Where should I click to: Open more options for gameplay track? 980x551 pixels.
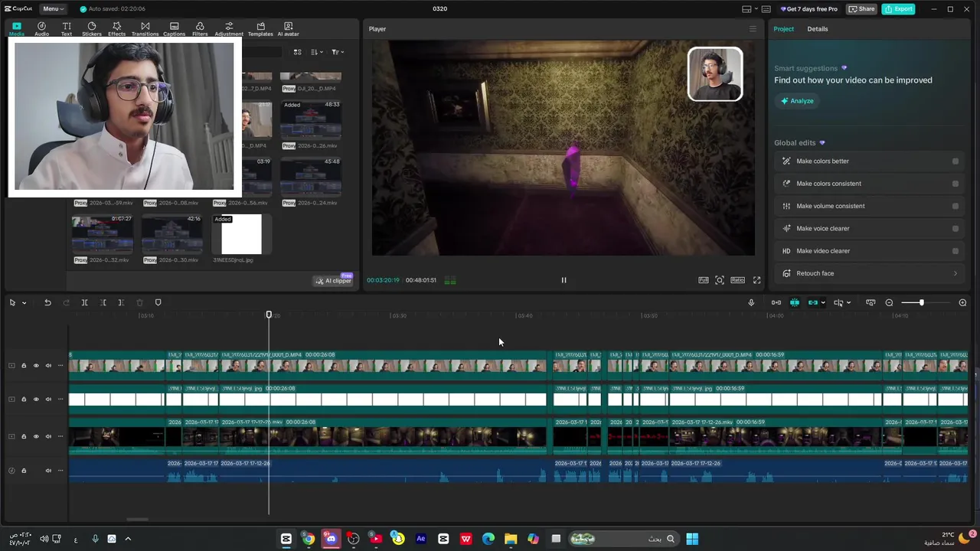(x=60, y=437)
